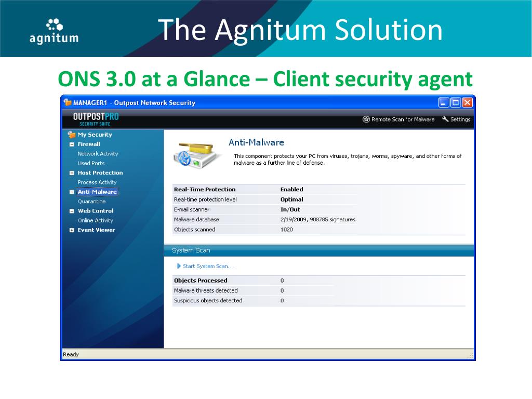Image resolution: width=532 pixels, height=399 pixels.
Task: Click the Real-Time Protection row label
Action: click(x=205, y=189)
